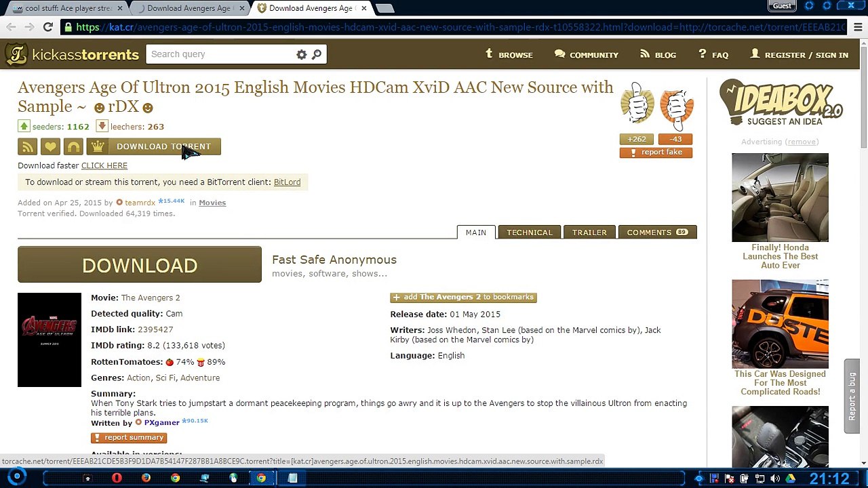
Task: Click 'CLICK HERE' download faster link
Action: (104, 165)
